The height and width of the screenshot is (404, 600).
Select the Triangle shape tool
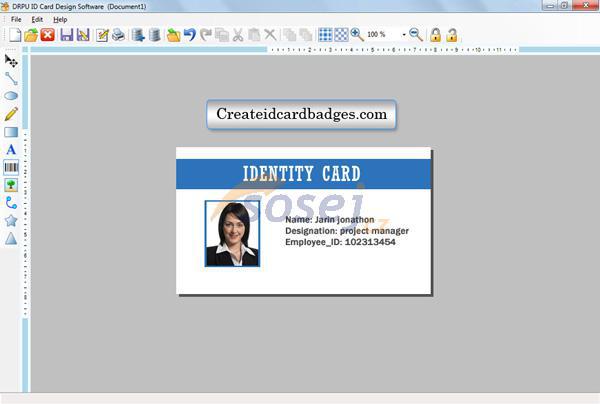(x=11, y=238)
